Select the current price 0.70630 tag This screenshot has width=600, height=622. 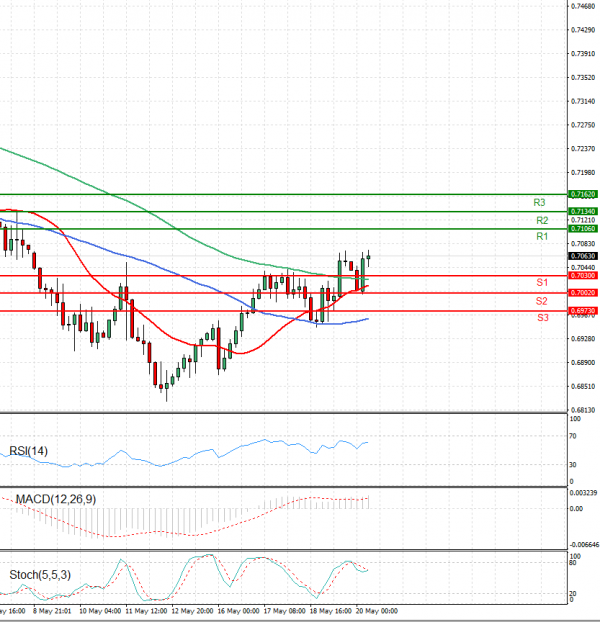point(583,256)
